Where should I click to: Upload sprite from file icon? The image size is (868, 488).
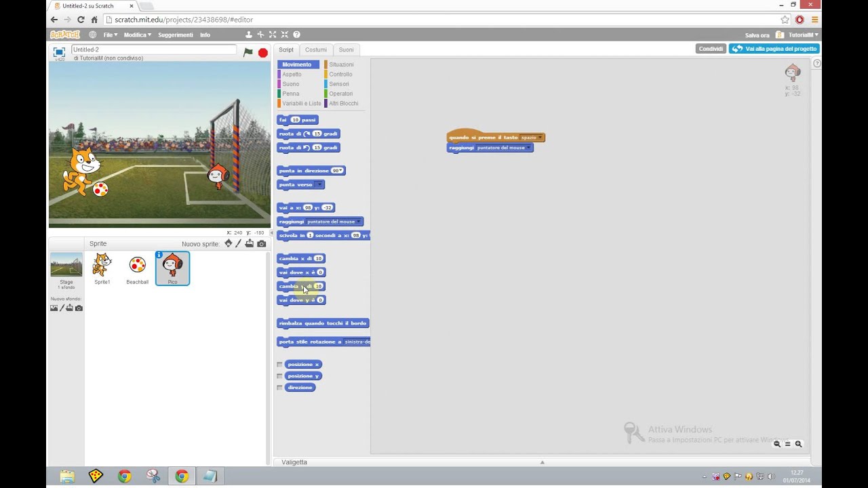pyautogui.click(x=249, y=243)
